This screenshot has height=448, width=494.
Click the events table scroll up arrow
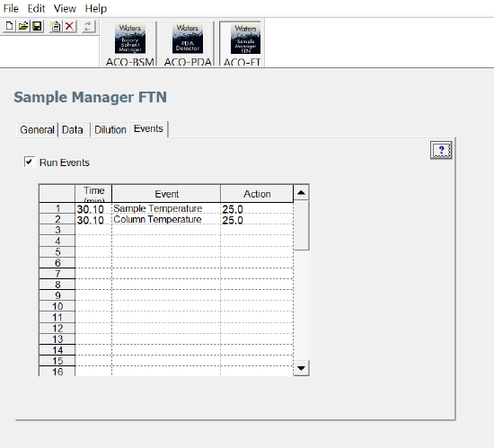(x=301, y=193)
